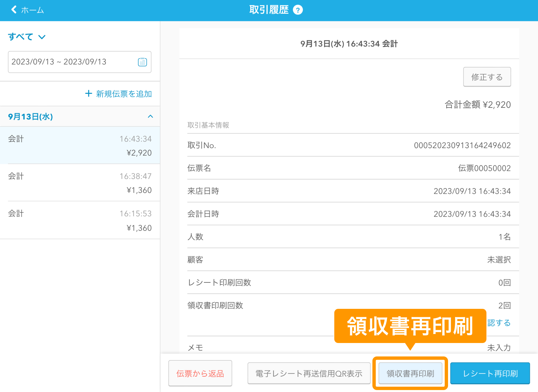This screenshot has height=392, width=538.
Task: Click the 伝票から返品 button
Action: (x=200, y=373)
